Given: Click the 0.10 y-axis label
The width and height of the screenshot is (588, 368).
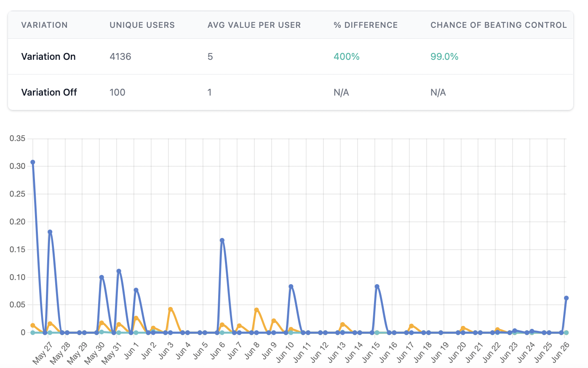Looking at the screenshot, I should coord(18,277).
